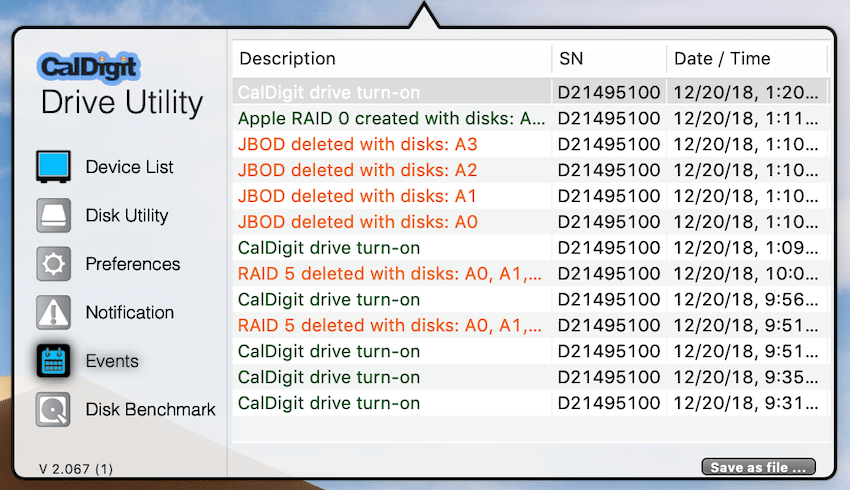
Task: Open the Notification warning triangle icon
Action: pyautogui.click(x=53, y=313)
